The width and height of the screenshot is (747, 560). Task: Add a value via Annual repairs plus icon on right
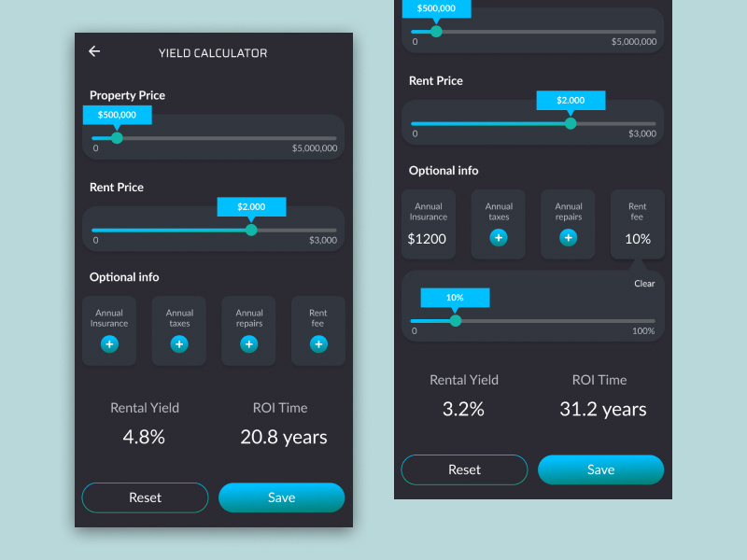coord(568,237)
